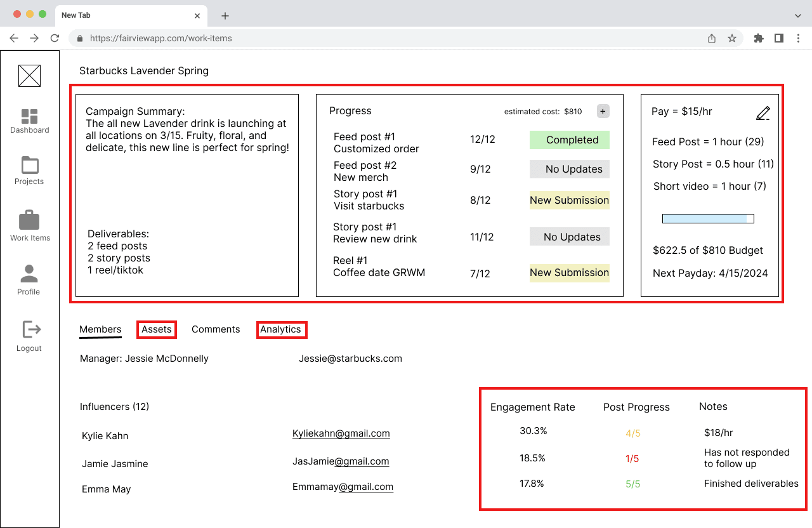Screen dimensions: 812x528
Task: Click the Manager: Jessie McDonnelly text
Action: (144, 359)
